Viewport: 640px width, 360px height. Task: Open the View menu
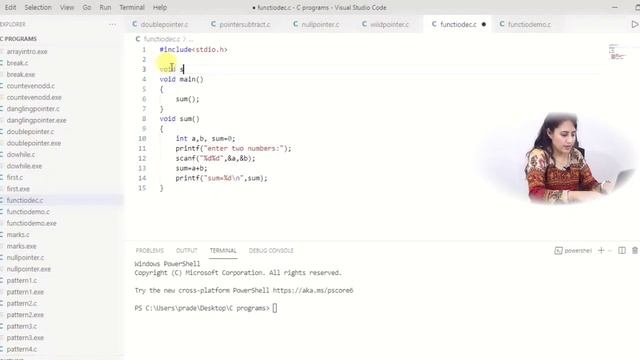point(67,7)
